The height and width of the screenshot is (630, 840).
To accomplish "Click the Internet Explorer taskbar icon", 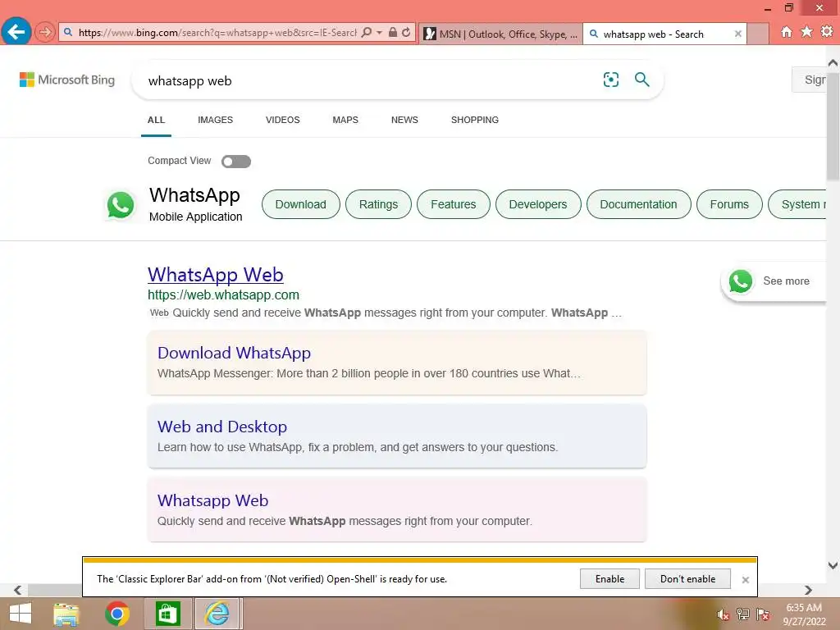I will (217, 614).
